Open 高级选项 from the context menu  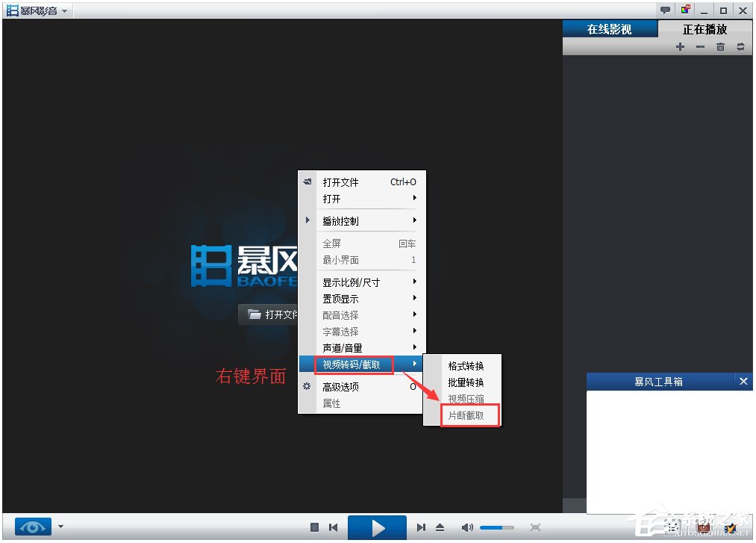[362, 387]
